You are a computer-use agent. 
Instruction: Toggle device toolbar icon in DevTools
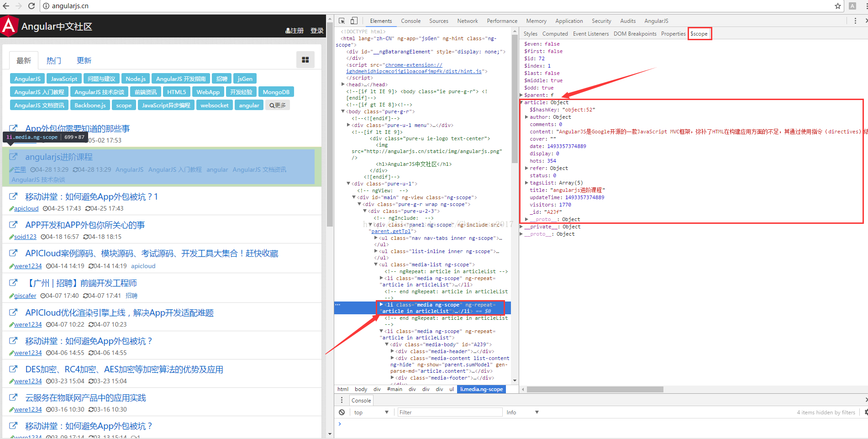[x=354, y=21]
